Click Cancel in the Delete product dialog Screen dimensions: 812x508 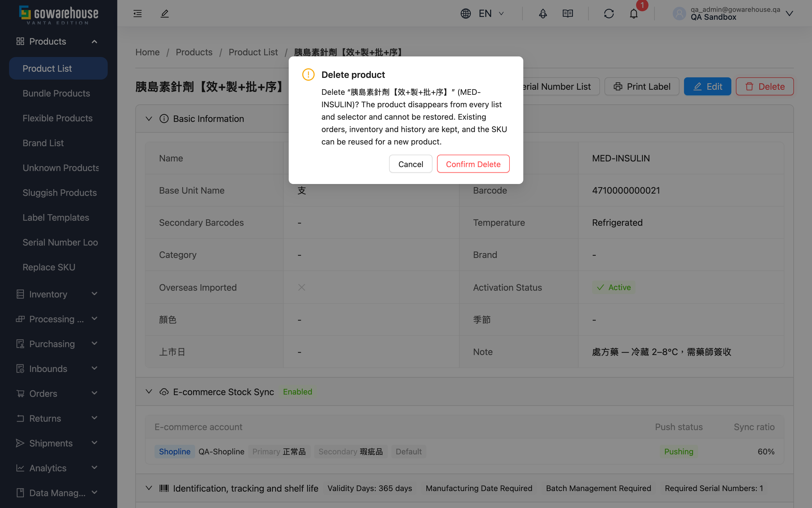pyautogui.click(x=410, y=164)
